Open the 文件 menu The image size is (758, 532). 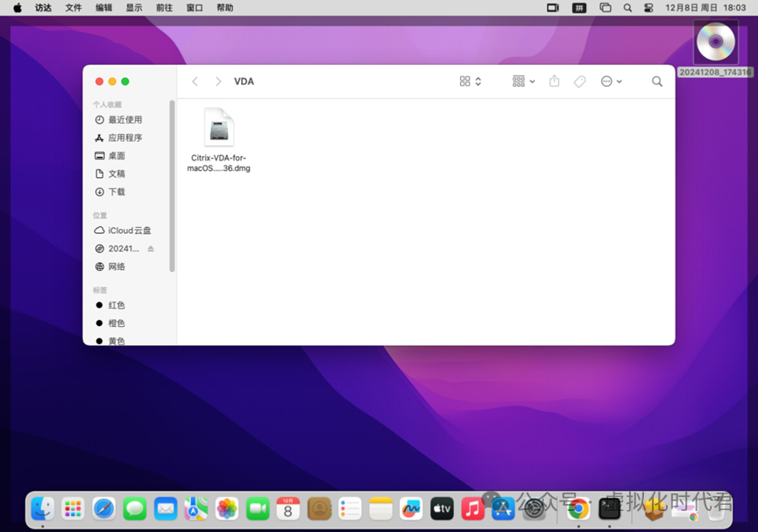(74, 8)
